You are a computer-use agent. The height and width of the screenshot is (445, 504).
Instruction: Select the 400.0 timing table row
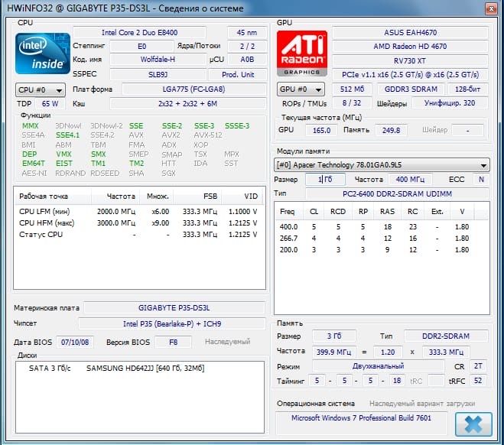click(x=382, y=227)
